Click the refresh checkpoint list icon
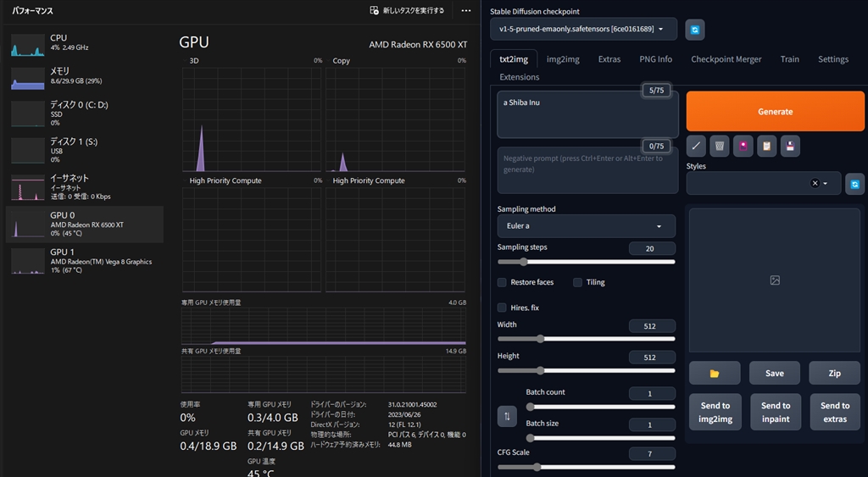 [695, 30]
